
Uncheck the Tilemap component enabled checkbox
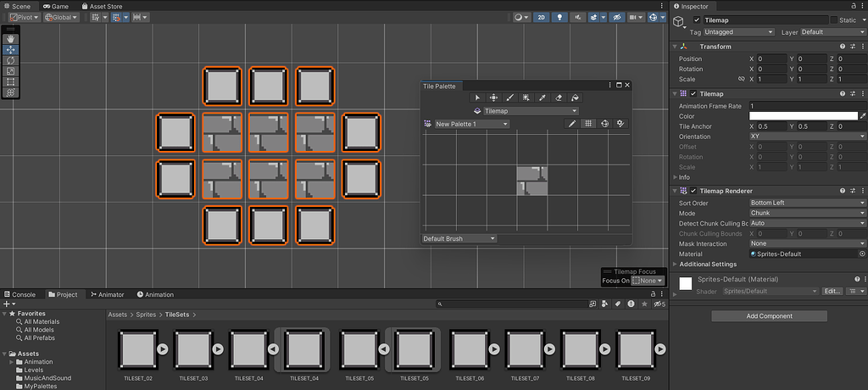[693, 93]
